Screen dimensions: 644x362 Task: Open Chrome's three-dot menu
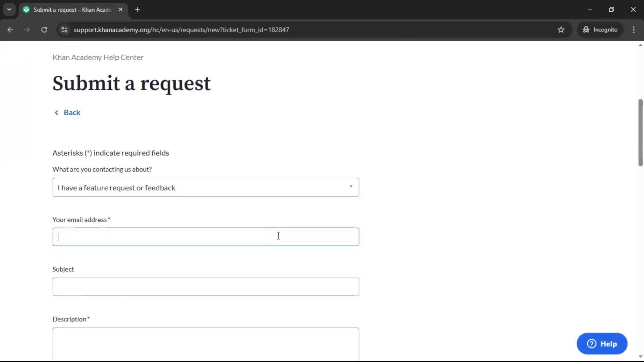coord(634,30)
